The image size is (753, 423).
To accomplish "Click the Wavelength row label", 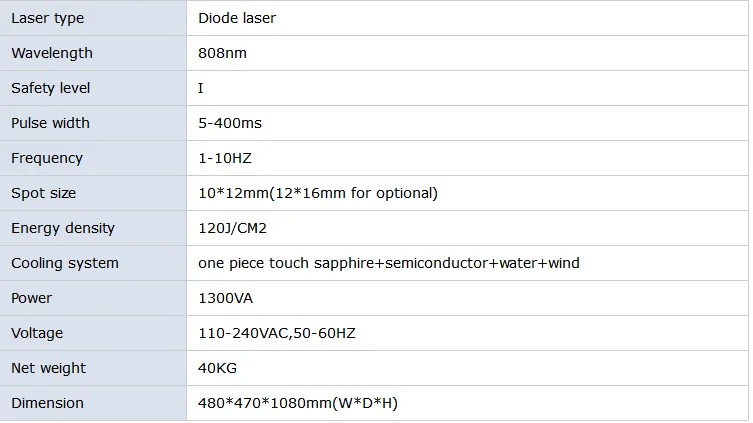I will coord(52,53).
